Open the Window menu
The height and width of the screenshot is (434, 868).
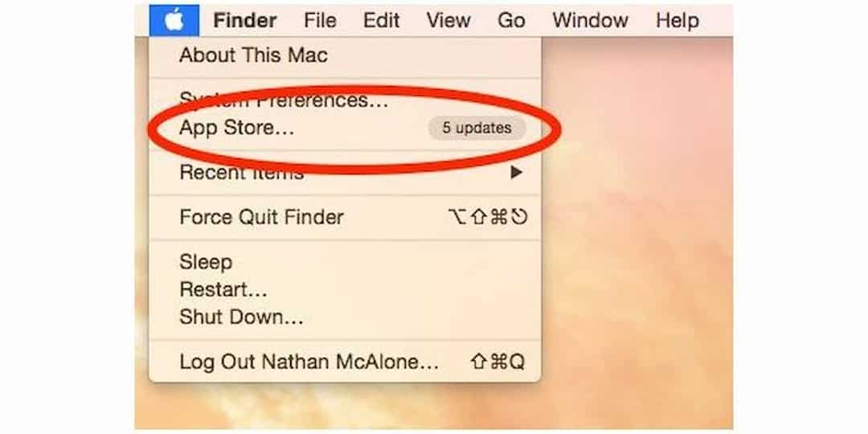point(590,20)
